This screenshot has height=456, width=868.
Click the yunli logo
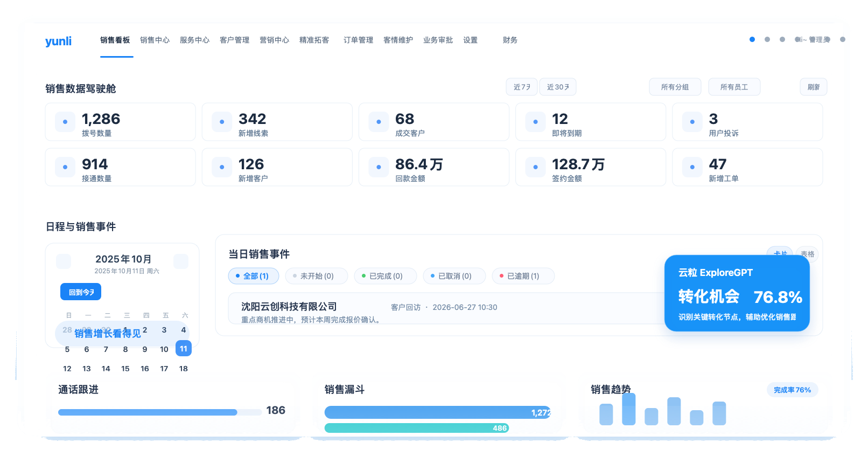[58, 41]
